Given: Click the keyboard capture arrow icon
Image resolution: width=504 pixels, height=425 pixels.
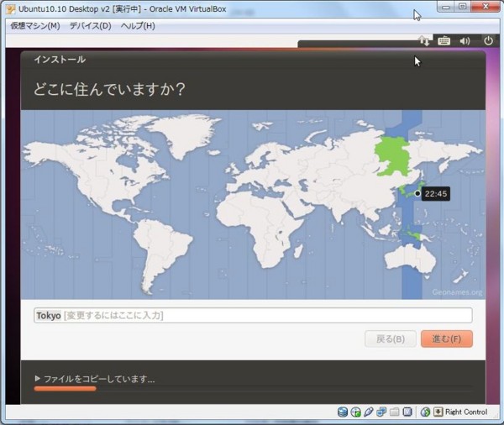Looking at the screenshot, I should [438, 412].
